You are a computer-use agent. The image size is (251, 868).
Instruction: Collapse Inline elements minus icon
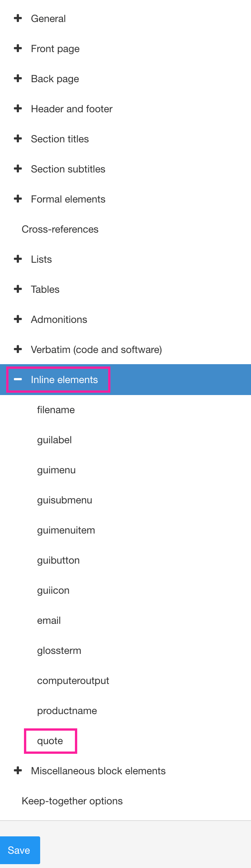click(x=18, y=380)
